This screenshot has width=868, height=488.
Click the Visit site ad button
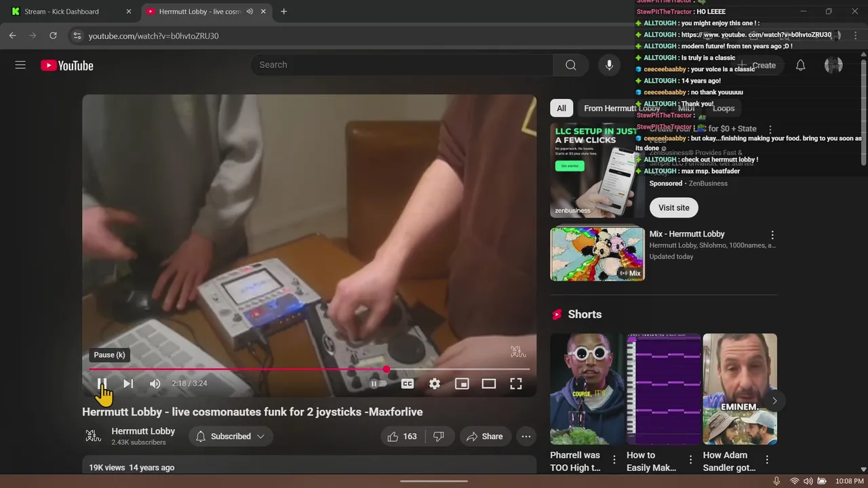click(674, 208)
